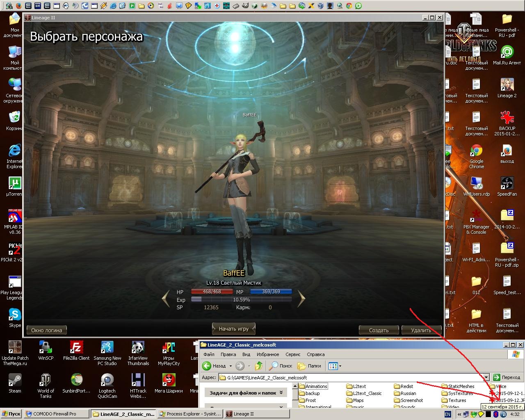Show next character with right arrow
This screenshot has width=525, height=420.
pyautogui.click(x=301, y=299)
